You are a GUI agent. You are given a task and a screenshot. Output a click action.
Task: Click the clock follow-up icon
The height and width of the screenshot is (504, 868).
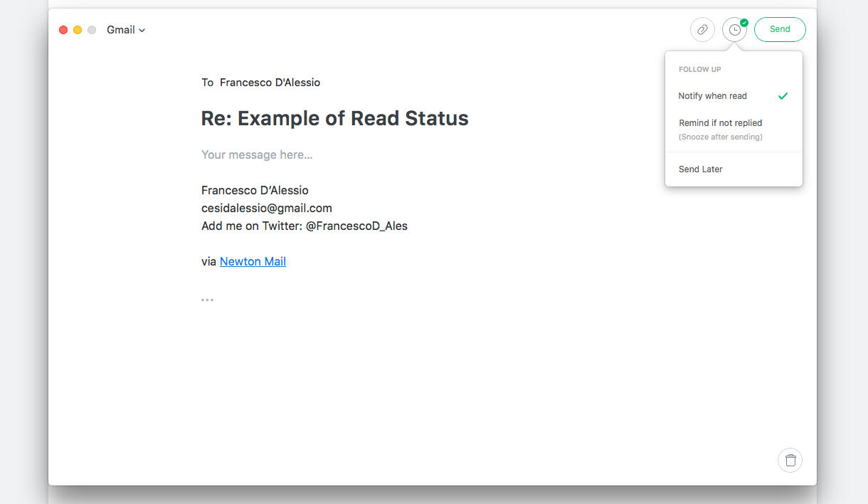734,30
